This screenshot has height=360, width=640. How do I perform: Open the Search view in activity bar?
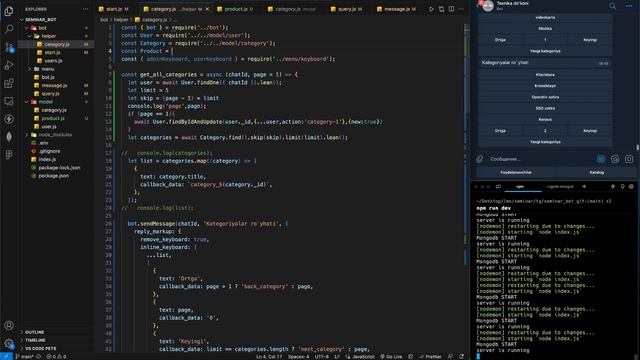point(9,29)
